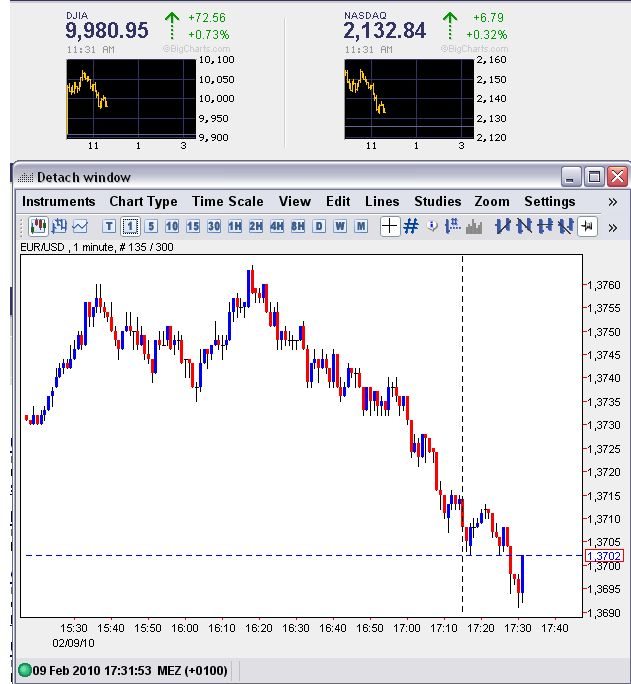
Task: Select the daily D time scale button
Action: pos(319,226)
